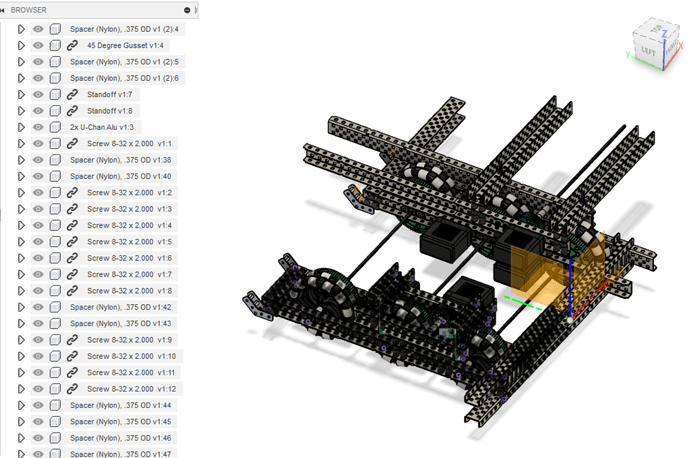Click component icon of Spacer (Nylon) v1:38
The image size is (690, 458).
(x=56, y=160)
